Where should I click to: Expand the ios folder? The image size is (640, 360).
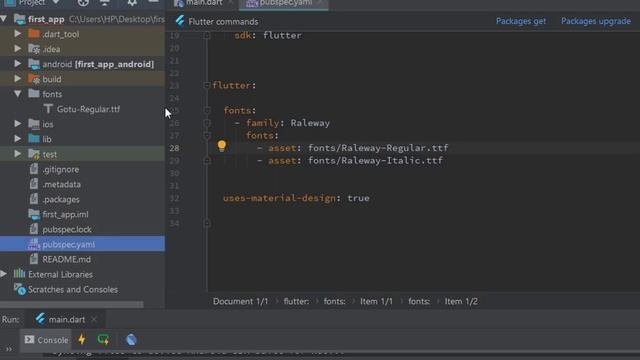point(18,123)
